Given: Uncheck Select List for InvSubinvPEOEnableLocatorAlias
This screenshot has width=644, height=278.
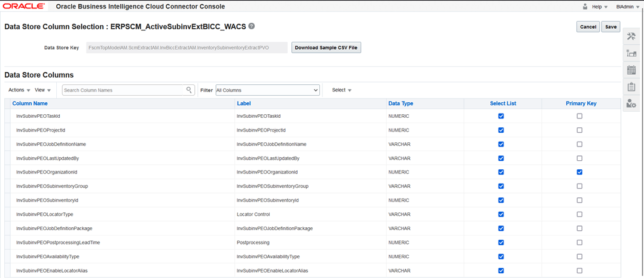Looking at the screenshot, I should pos(500,271).
